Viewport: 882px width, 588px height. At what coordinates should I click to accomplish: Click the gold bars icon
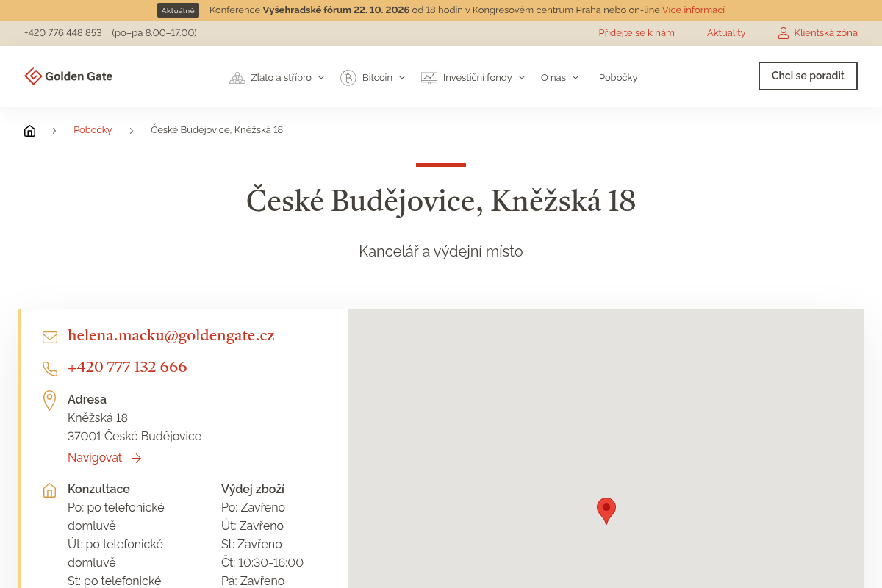pyautogui.click(x=237, y=77)
